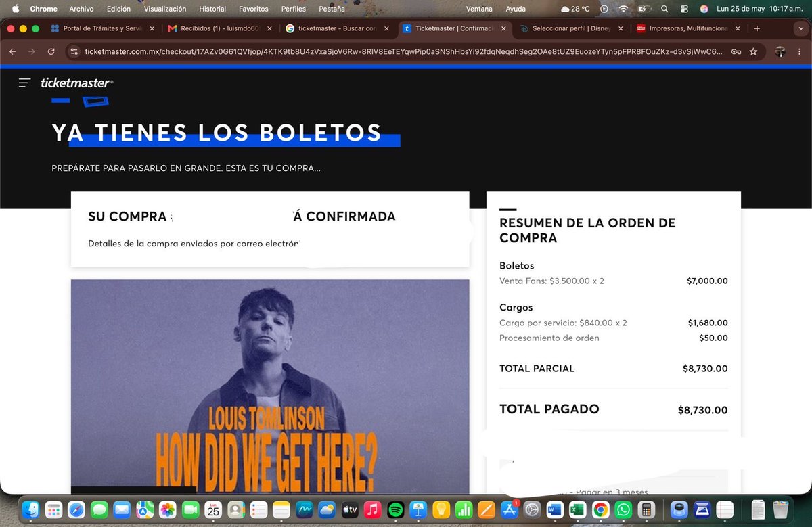Screen dimensions: 812x527
Task: Open the Ticketmaster hamburger menu
Action: pyautogui.click(x=25, y=83)
